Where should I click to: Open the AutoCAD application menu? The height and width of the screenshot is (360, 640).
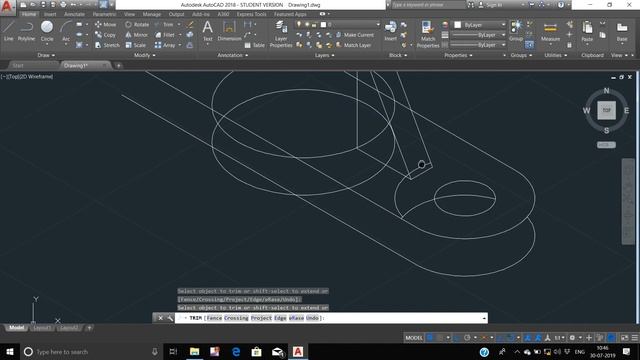[x=7, y=7]
